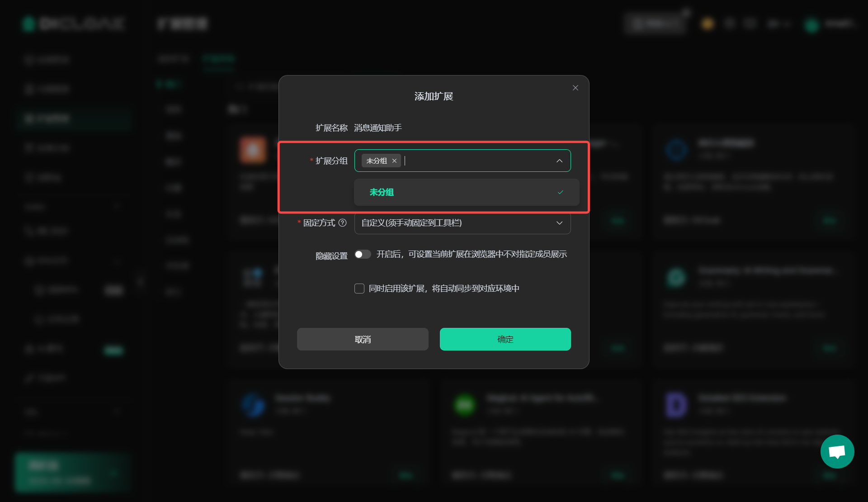This screenshot has width=868, height=502.
Task: Collapse the 扩展分组 dropdown arrow
Action: click(559, 161)
